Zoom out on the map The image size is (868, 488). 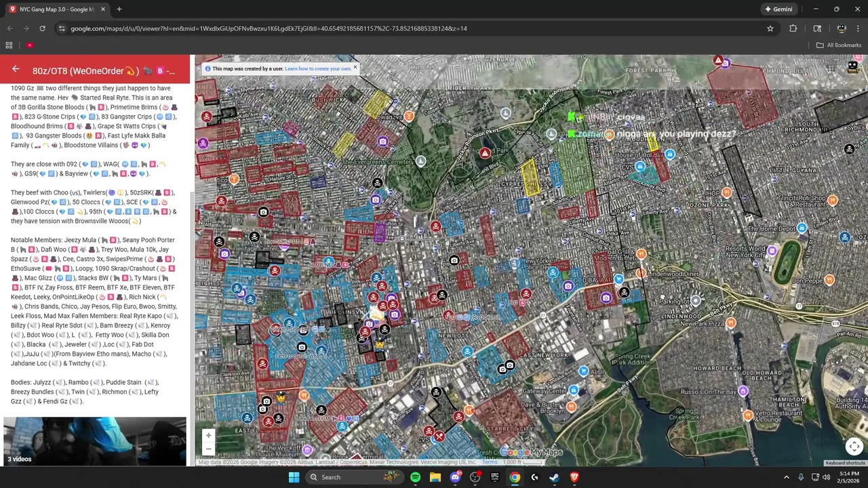point(208,448)
